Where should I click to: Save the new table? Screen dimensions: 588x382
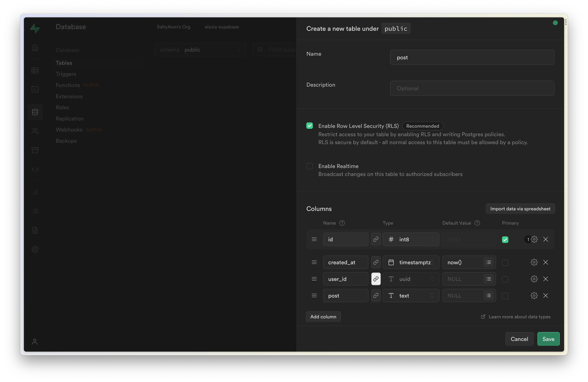(548, 339)
